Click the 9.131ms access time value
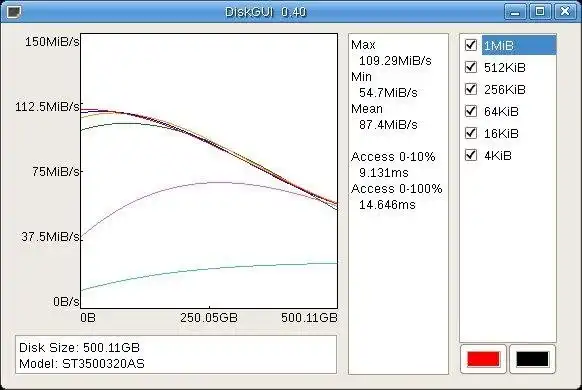Image resolution: width=582 pixels, height=390 pixels. pyautogui.click(x=383, y=173)
